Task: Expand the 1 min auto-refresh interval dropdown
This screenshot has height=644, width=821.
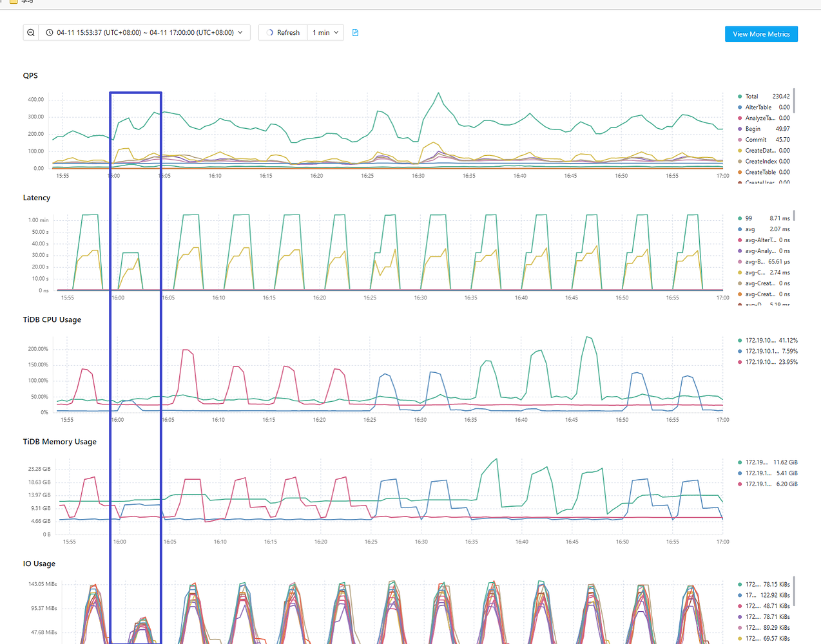Action: 325,33
